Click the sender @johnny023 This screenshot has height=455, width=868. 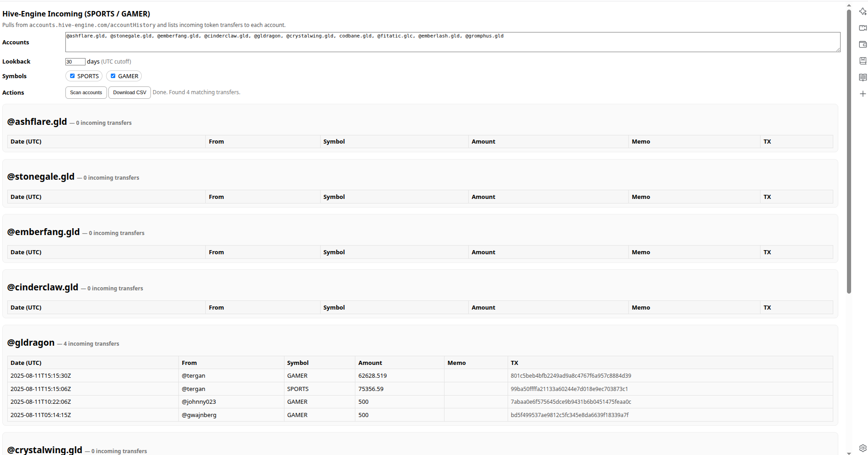(x=199, y=402)
